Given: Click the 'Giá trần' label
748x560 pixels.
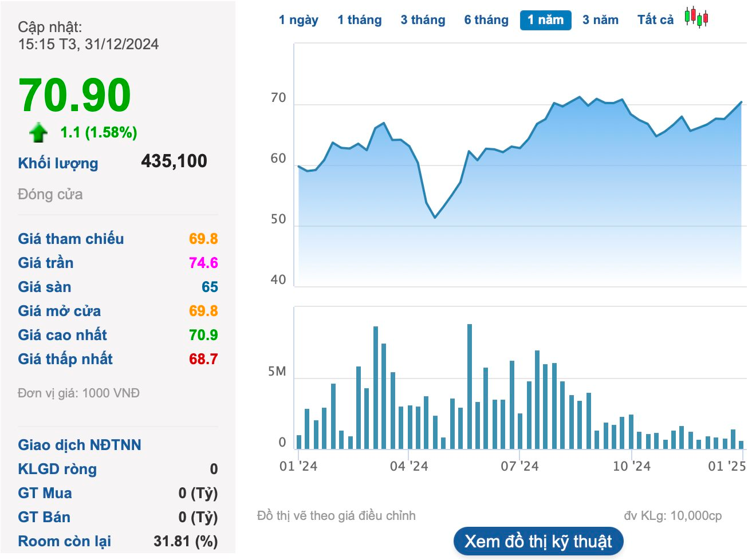Looking at the screenshot, I should (46, 263).
